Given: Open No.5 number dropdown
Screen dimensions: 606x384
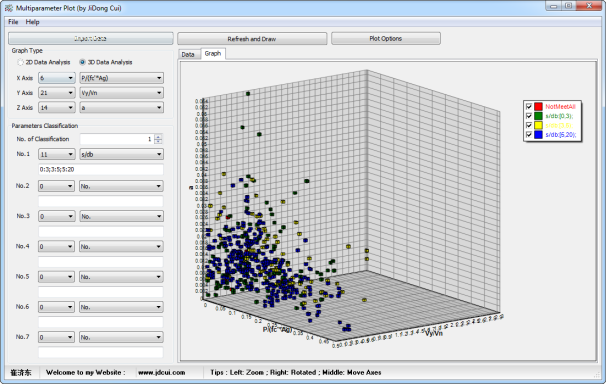Looking at the screenshot, I should click(56, 277).
